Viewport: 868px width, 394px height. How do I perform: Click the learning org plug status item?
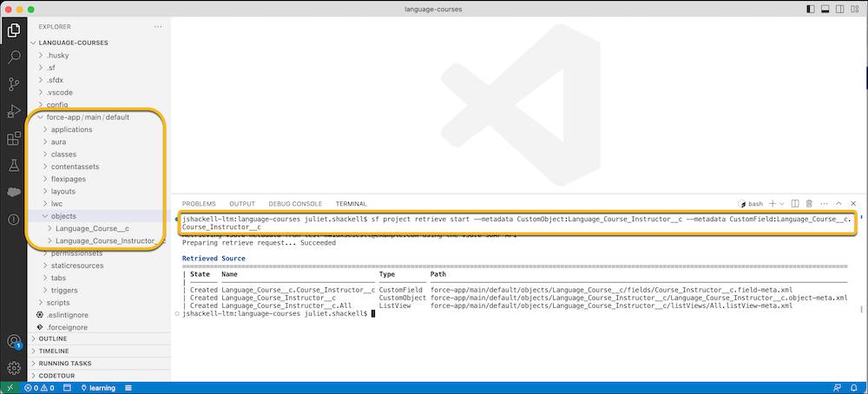(x=98, y=388)
